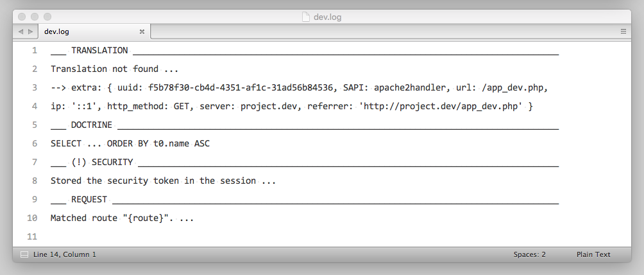Click the next tab right arrow
Viewport: 644px width, 275px height.
point(30,31)
